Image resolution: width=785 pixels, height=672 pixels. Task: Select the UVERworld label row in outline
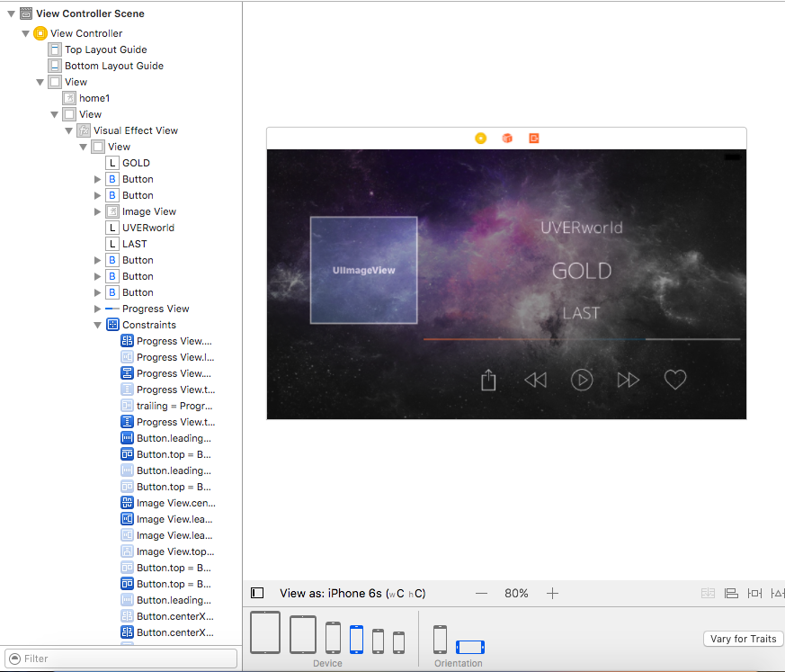(x=148, y=228)
